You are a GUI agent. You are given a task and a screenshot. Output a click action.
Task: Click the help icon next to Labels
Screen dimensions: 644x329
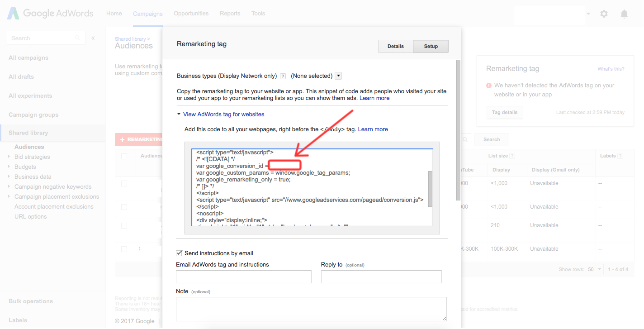[620, 156]
